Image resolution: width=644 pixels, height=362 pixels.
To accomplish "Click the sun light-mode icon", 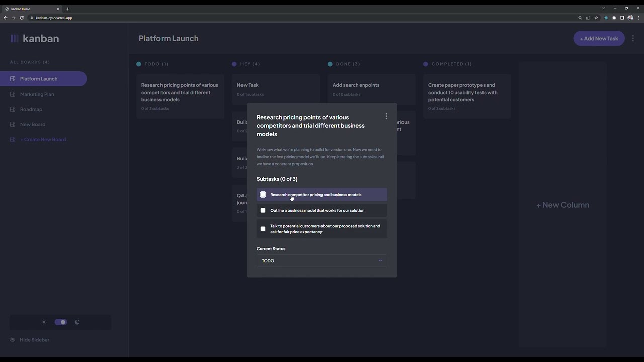I will tap(44, 322).
